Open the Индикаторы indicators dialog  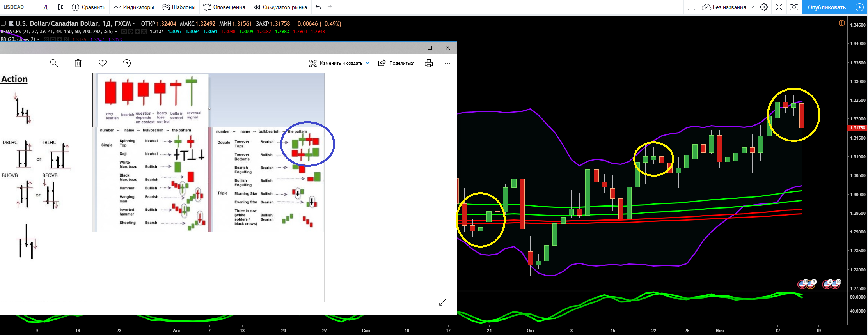pyautogui.click(x=134, y=7)
